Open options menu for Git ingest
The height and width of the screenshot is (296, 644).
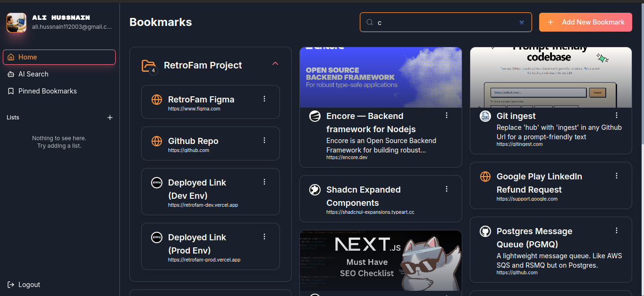click(x=617, y=115)
